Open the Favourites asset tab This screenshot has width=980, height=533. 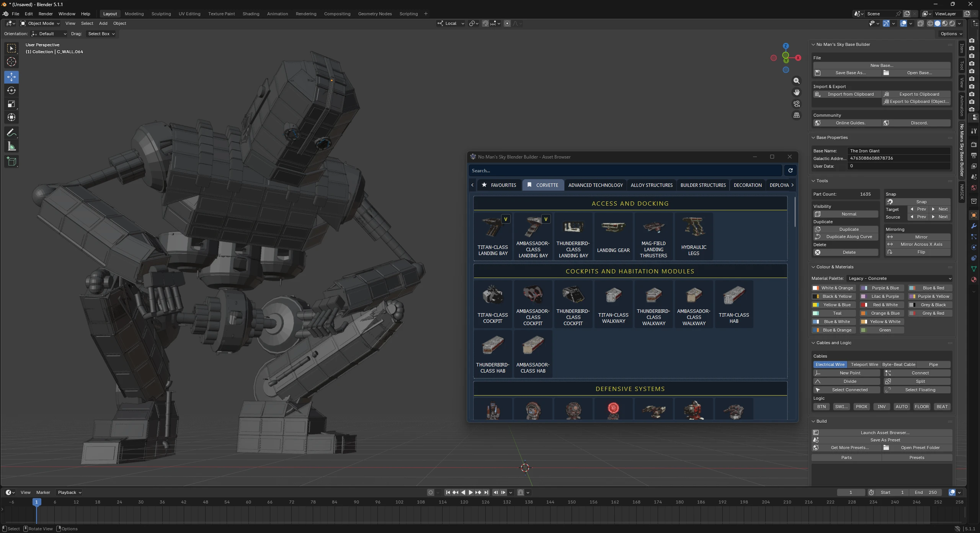[x=499, y=185]
